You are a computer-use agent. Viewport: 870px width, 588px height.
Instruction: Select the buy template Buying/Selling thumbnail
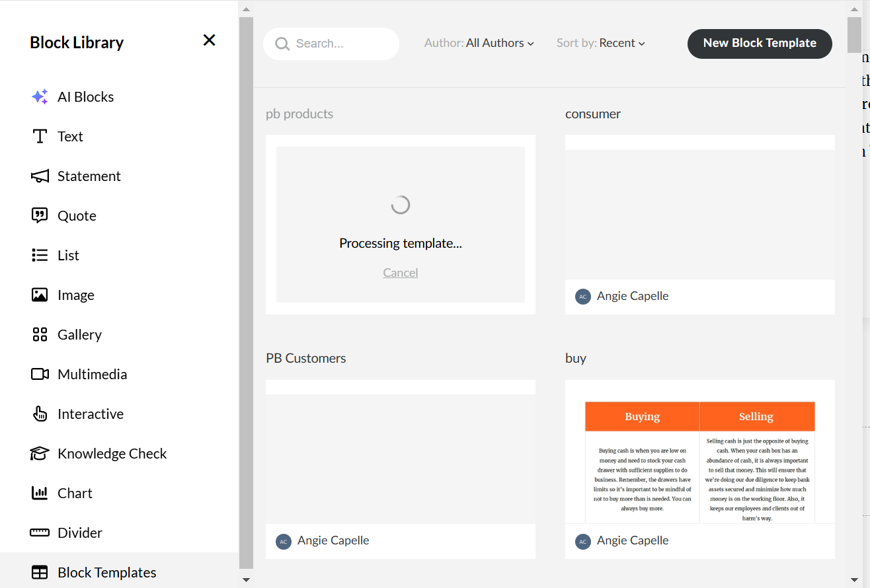click(700, 453)
